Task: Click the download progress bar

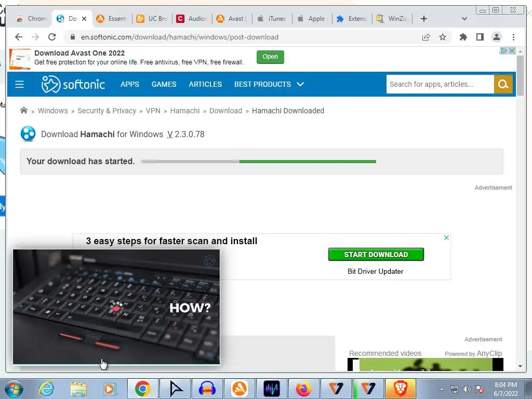Action: pos(259,162)
